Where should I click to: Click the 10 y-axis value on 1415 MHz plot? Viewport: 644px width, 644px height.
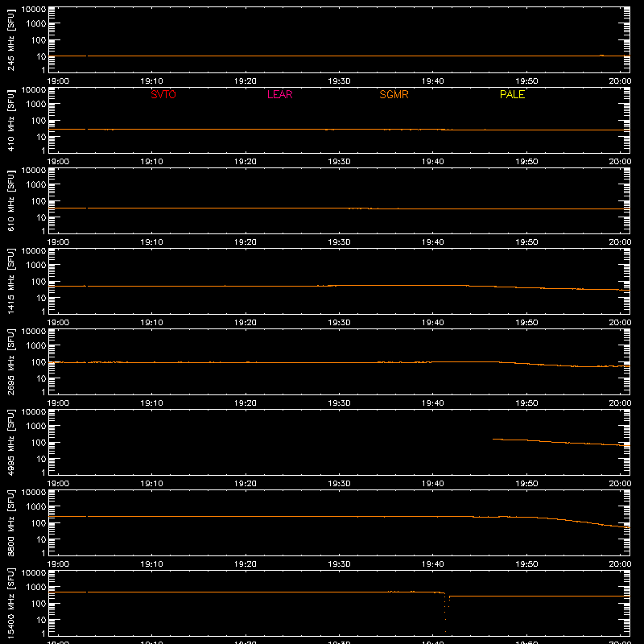pos(41,298)
